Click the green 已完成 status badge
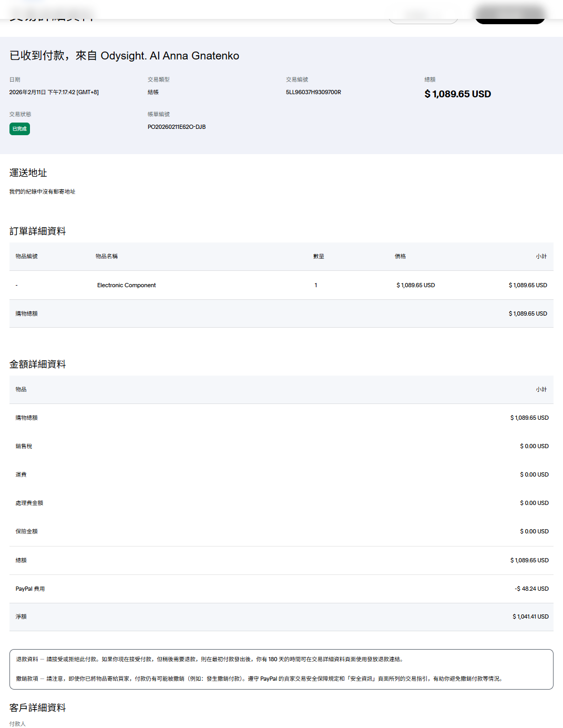The width and height of the screenshot is (563, 728). click(x=19, y=129)
